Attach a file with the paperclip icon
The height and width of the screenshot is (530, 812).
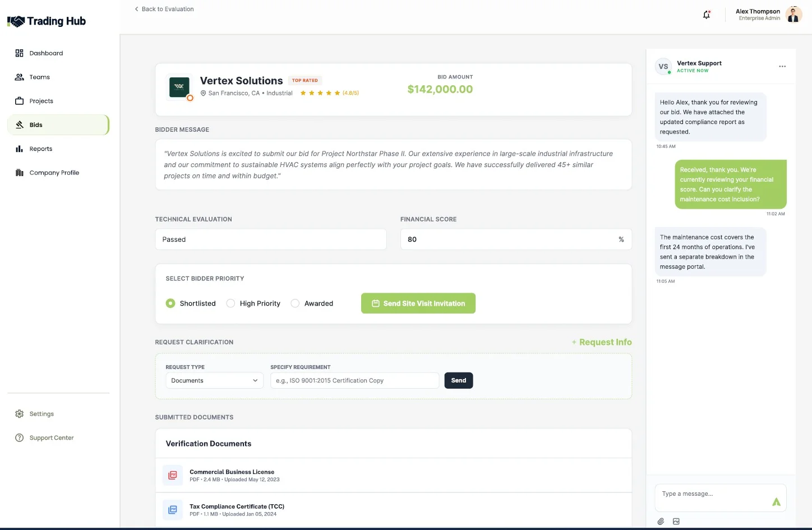tap(661, 522)
